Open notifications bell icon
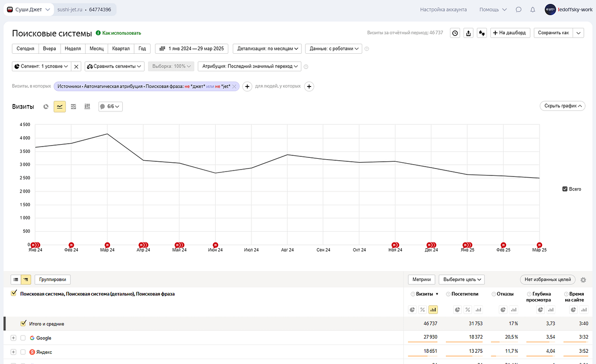This screenshot has width=596, height=364. coord(532,9)
